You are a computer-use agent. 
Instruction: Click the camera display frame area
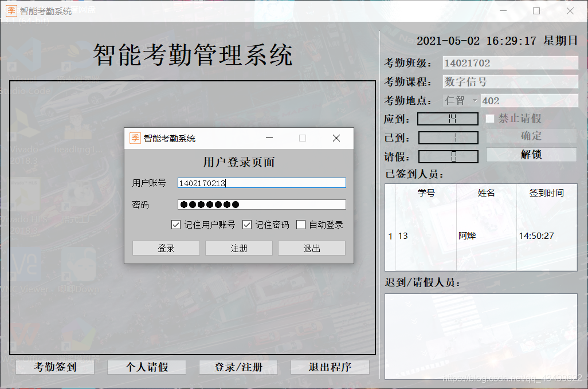pos(193,217)
